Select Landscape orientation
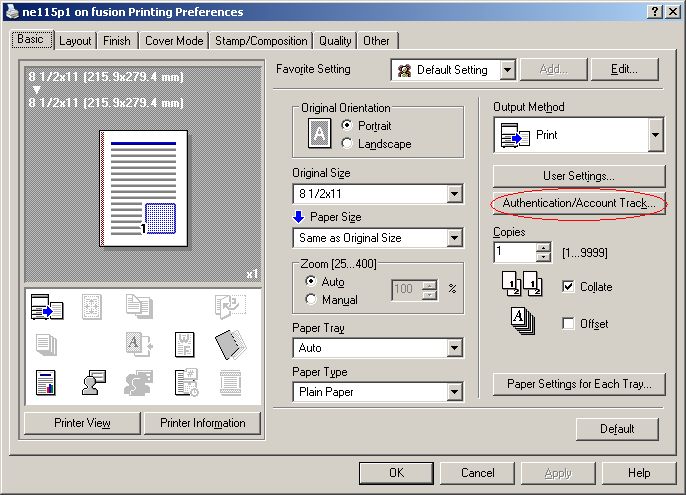This screenshot has width=686, height=495. (x=347, y=144)
